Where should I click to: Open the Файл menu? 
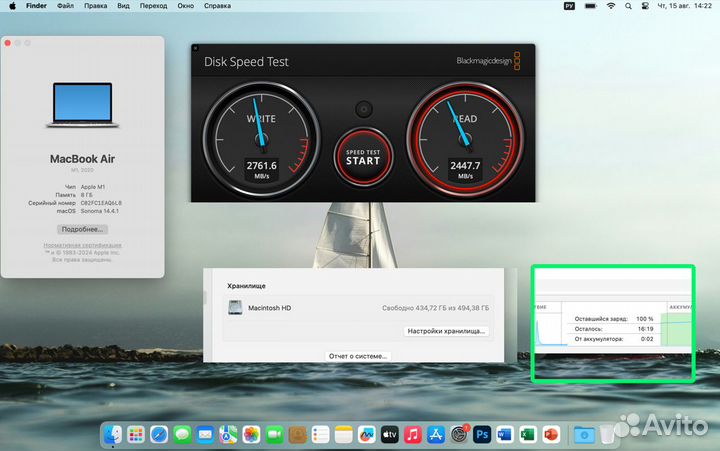pos(65,6)
